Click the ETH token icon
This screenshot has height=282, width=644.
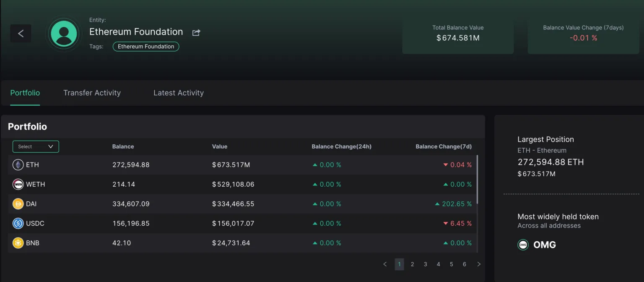18,165
